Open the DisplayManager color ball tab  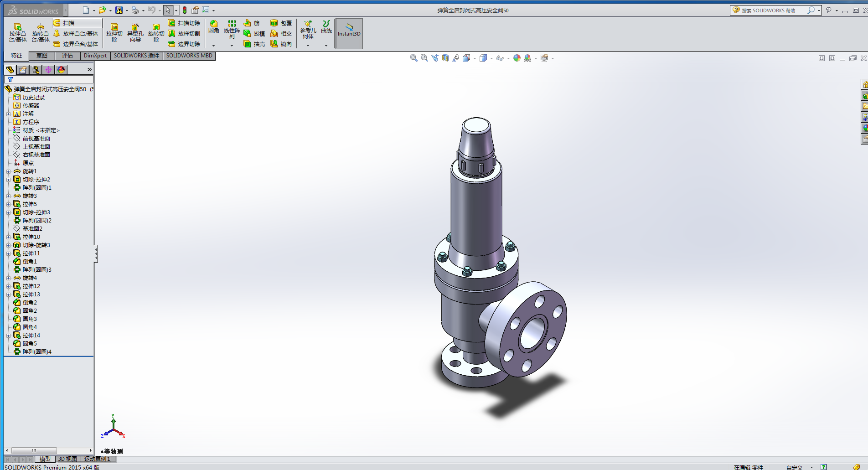61,70
